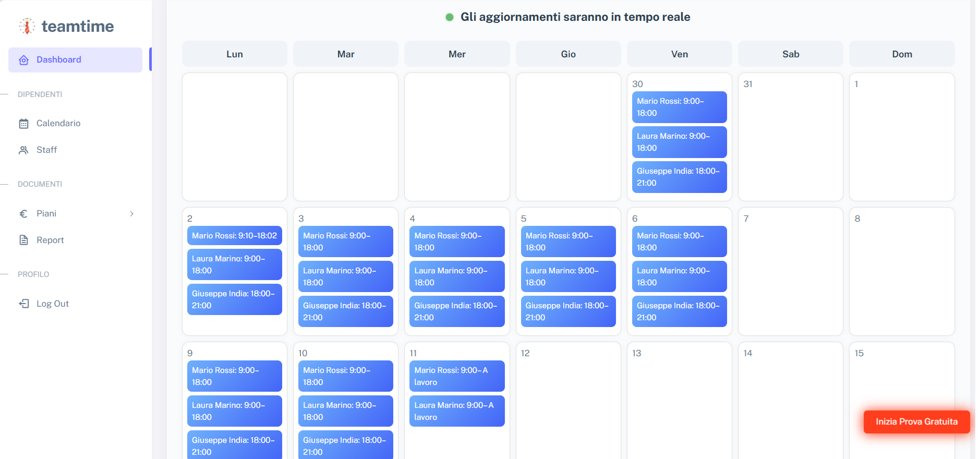
Task: Click the Piani euro icon
Action: click(23, 214)
